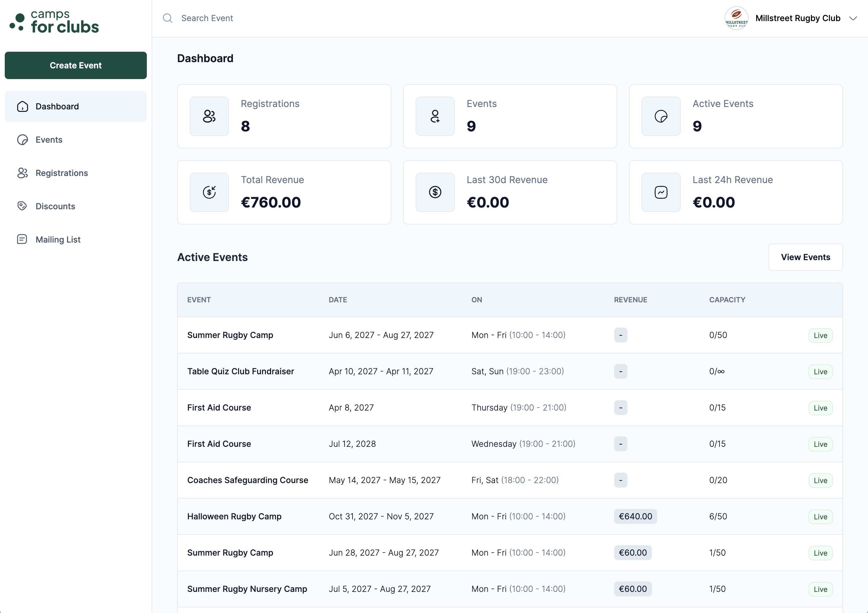The width and height of the screenshot is (868, 613).
Task: Open Discounts in the sidebar
Action: [76, 206]
